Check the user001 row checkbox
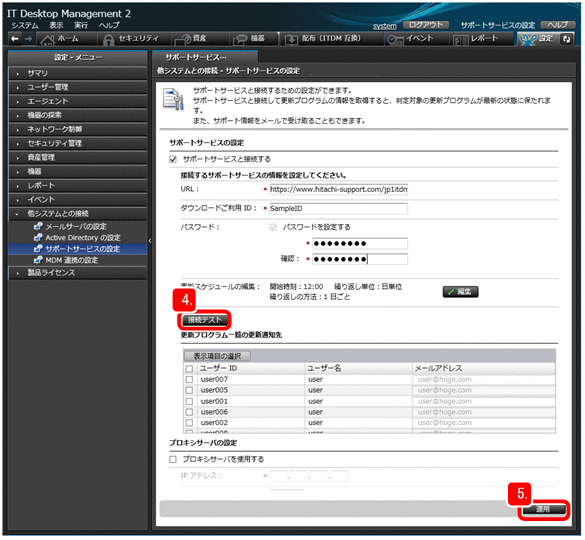This screenshot has width=585, height=540. (190, 402)
